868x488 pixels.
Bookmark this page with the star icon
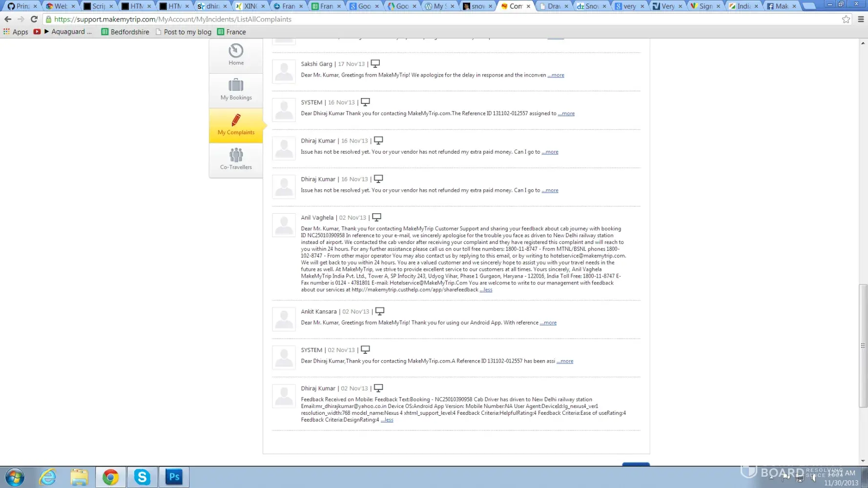point(846,19)
